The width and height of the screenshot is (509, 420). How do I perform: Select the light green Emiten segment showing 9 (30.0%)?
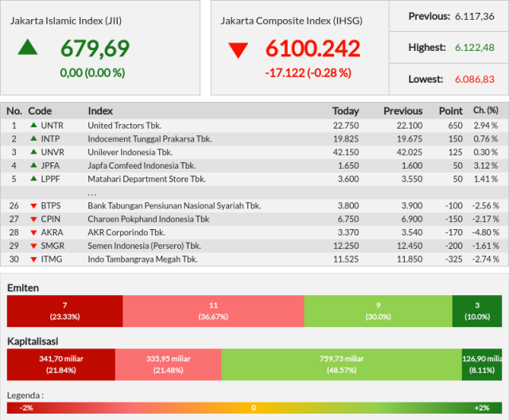(x=379, y=311)
